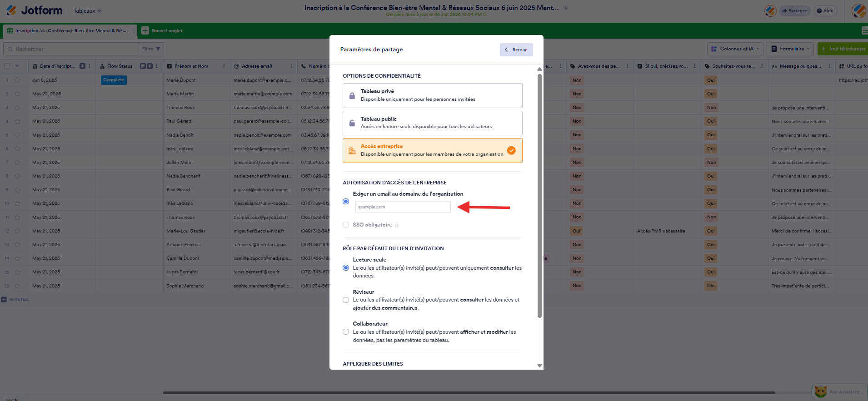Click Marie Dupont name cell

point(196,80)
